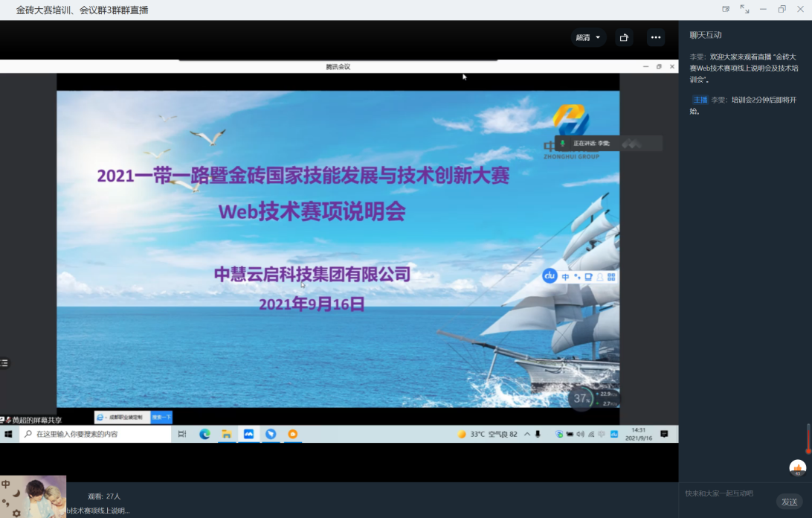The height and width of the screenshot is (518, 812).
Task: Toggle the 中 Chinese input mode button
Action: pos(565,277)
